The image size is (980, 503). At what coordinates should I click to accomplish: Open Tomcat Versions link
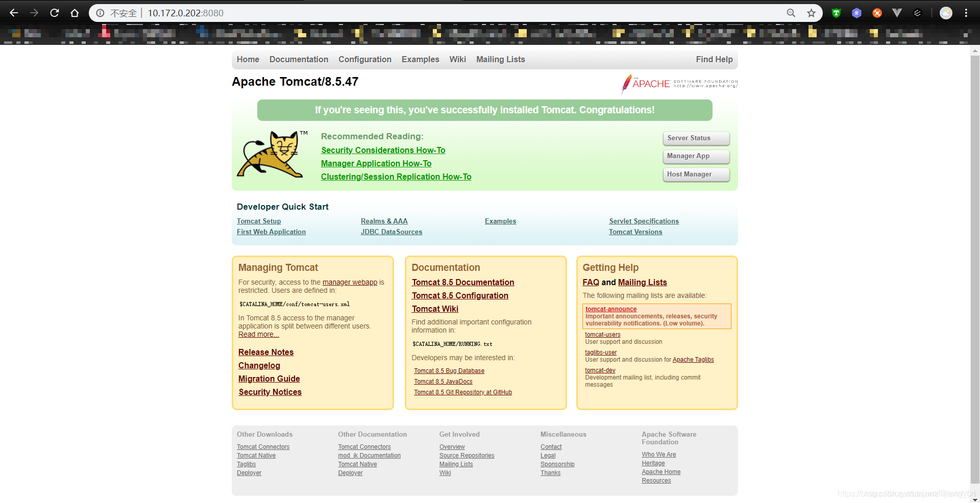tap(635, 232)
